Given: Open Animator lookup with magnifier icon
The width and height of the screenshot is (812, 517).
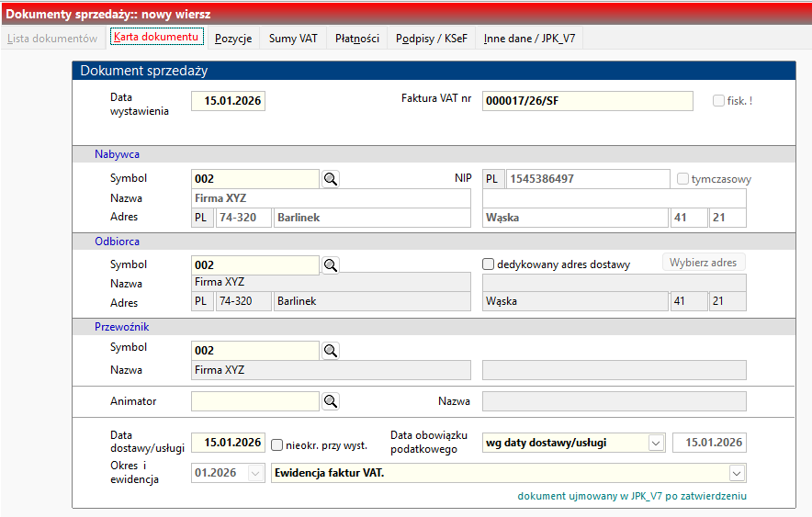Looking at the screenshot, I should [x=331, y=401].
